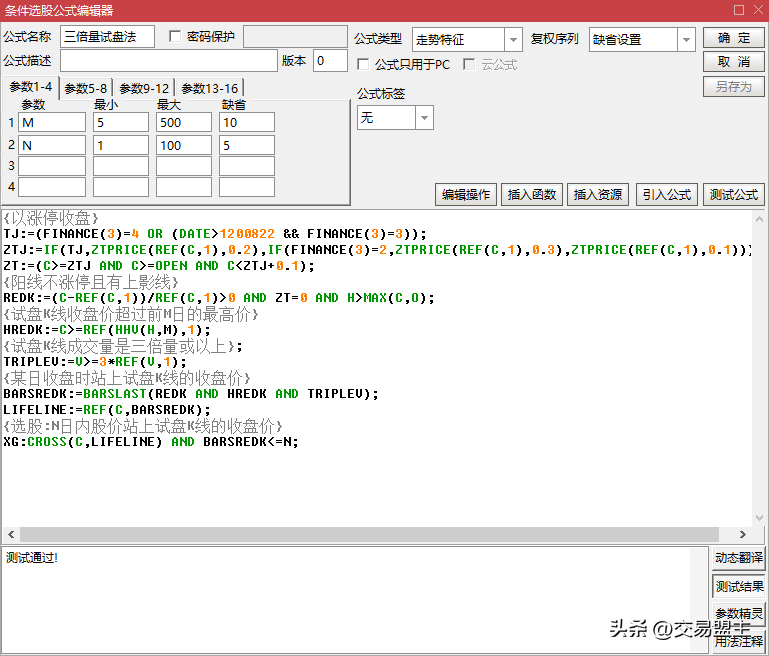Switch to the 参数1-4 tab
769x656 pixels.
click(x=30, y=87)
